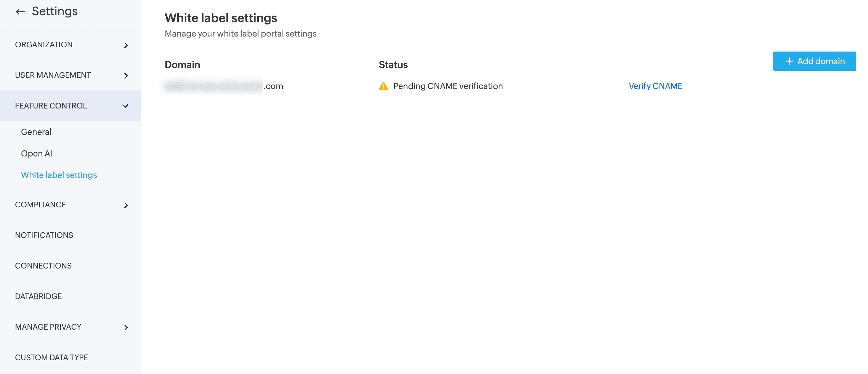Click the plus icon in Add domain
Screen dimensions: 868x374
pyautogui.click(x=789, y=61)
